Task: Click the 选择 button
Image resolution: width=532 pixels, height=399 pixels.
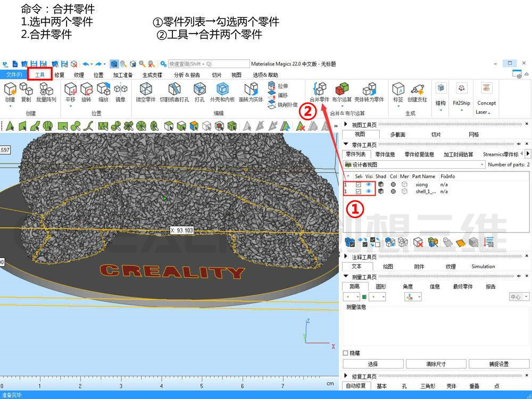Action: coord(373,364)
